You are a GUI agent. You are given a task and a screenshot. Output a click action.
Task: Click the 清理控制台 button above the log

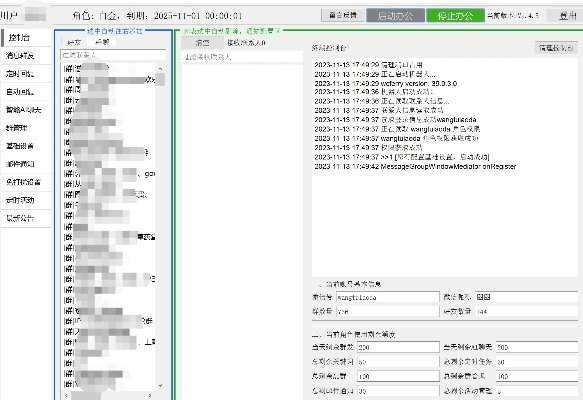(556, 48)
